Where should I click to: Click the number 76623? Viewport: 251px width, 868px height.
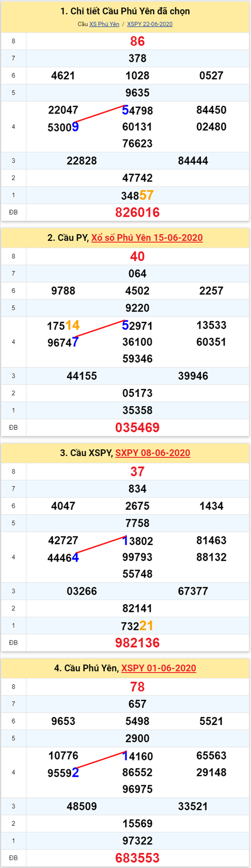(138, 143)
